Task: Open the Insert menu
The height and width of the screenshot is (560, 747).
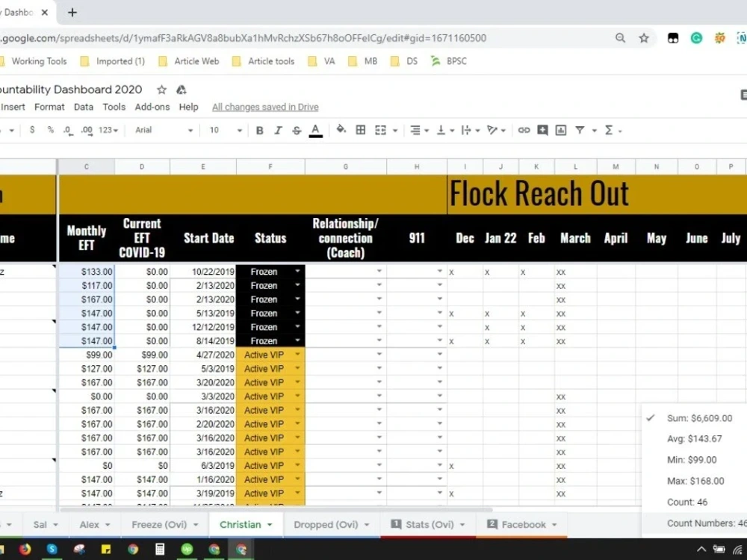Action: pos(13,107)
